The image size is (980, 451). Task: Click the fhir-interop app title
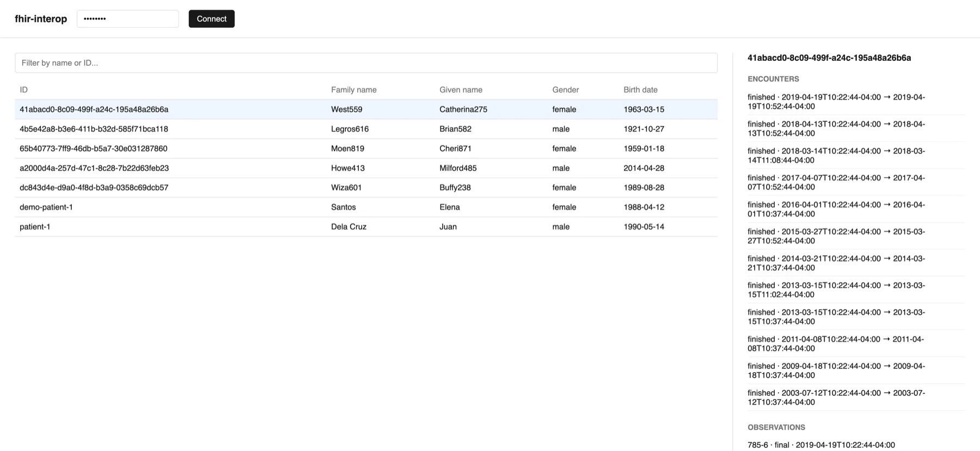pyautogui.click(x=41, y=18)
